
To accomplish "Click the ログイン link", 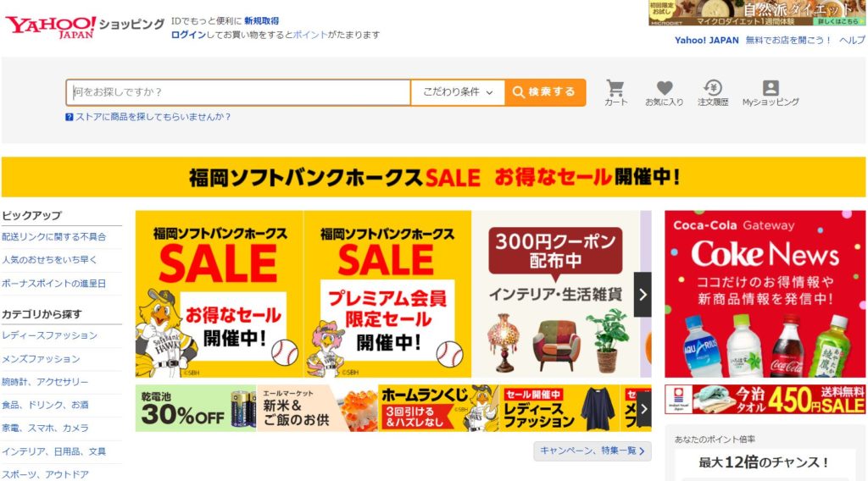I will point(188,35).
